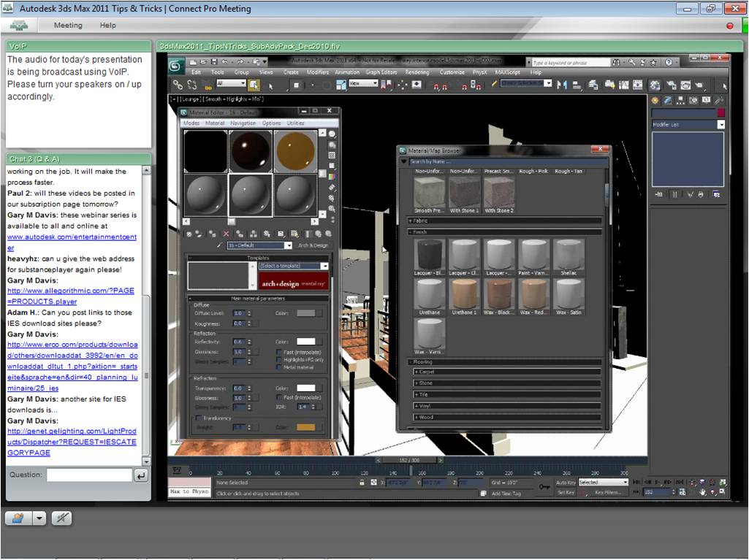
Task: Click the Go to Start playback control
Action: coord(636,482)
